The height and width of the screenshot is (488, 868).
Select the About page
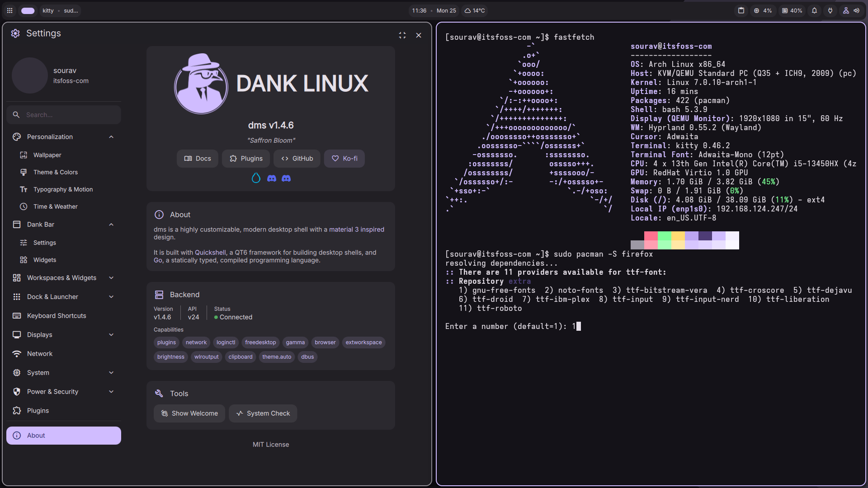pos(64,436)
